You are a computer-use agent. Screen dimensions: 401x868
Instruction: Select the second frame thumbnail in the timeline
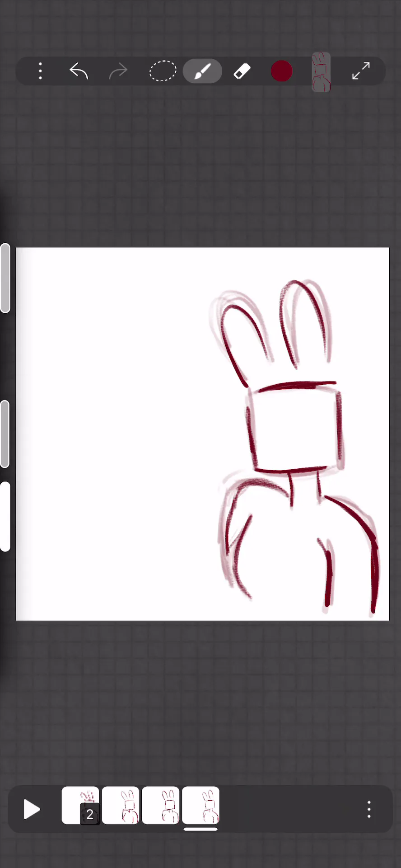pos(121,806)
